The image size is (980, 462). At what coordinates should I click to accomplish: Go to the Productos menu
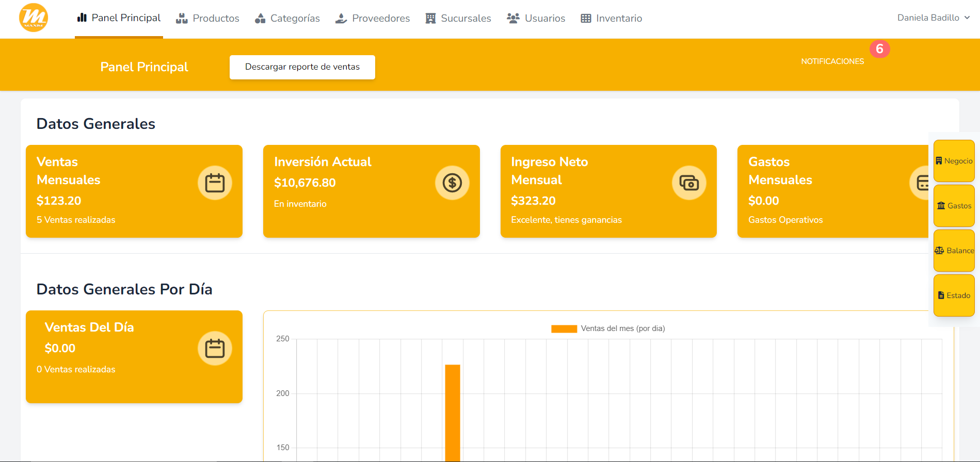click(207, 19)
